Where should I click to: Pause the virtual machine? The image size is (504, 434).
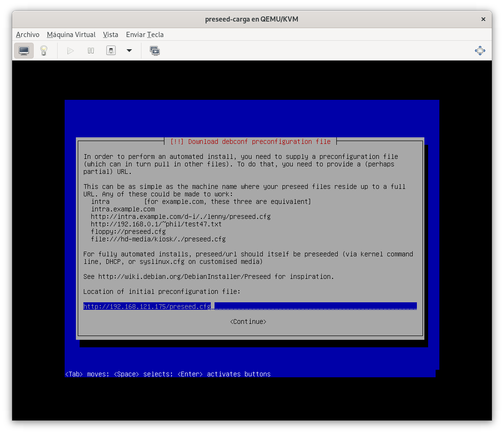[x=91, y=51]
